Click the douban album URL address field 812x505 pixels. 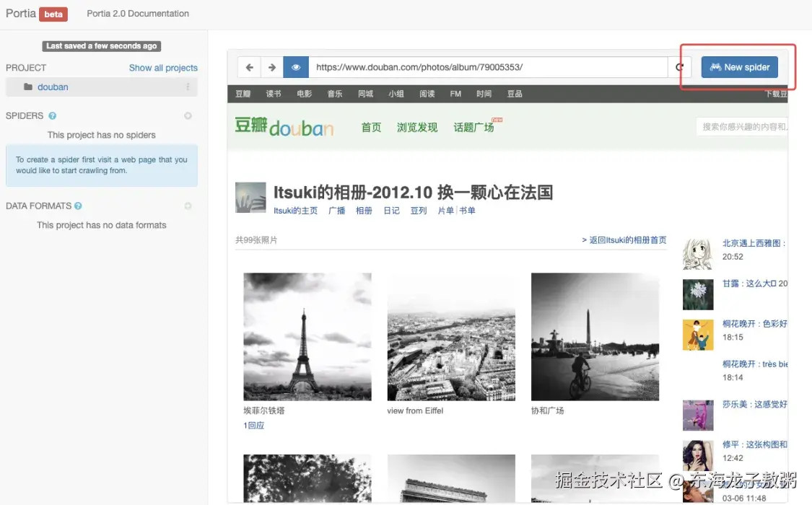(489, 67)
